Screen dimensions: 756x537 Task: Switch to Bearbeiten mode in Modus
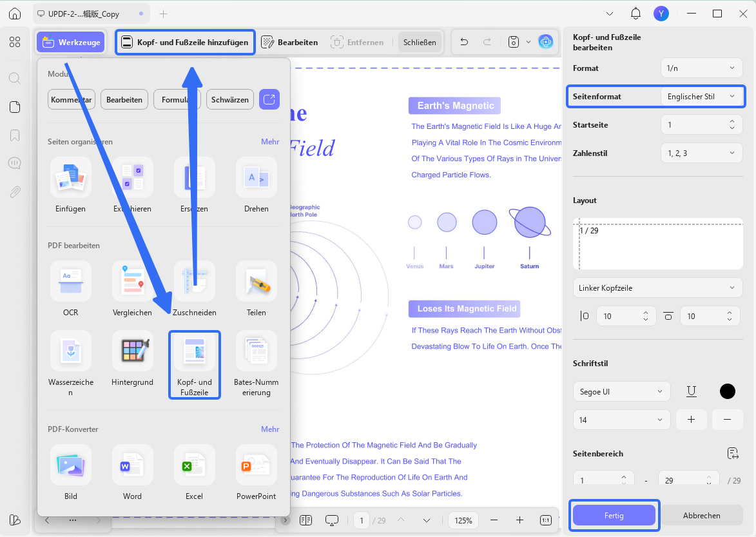coord(124,99)
